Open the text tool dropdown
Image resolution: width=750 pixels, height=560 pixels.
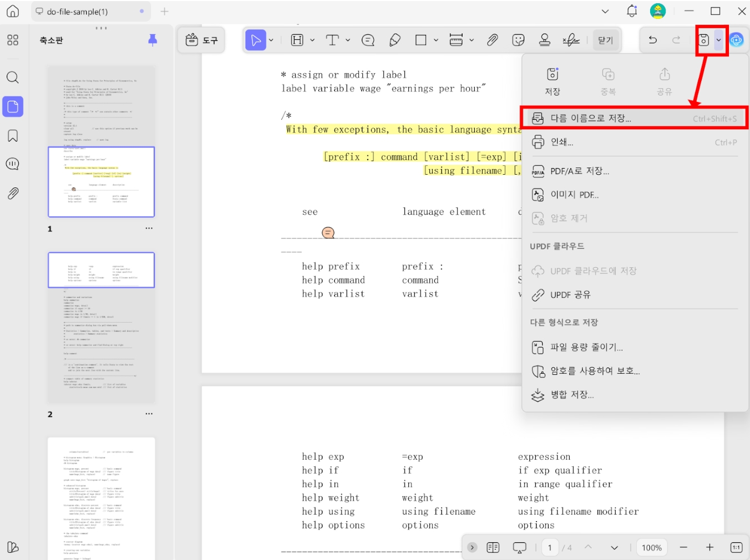[348, 39]
